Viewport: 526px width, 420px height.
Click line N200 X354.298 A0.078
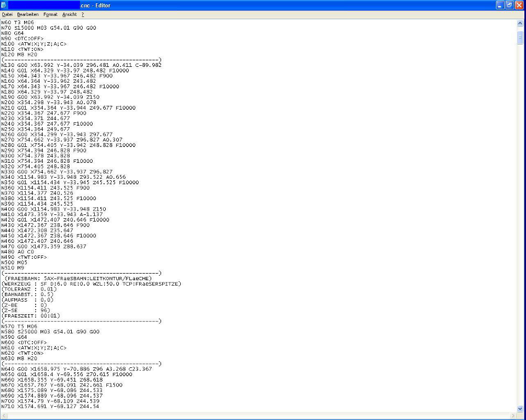point(49,103)
